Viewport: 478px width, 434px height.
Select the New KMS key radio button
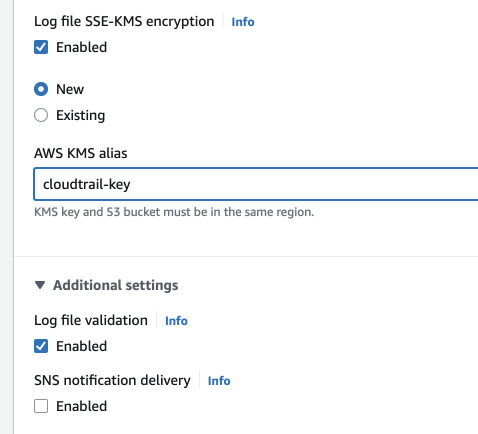(41, 89)
